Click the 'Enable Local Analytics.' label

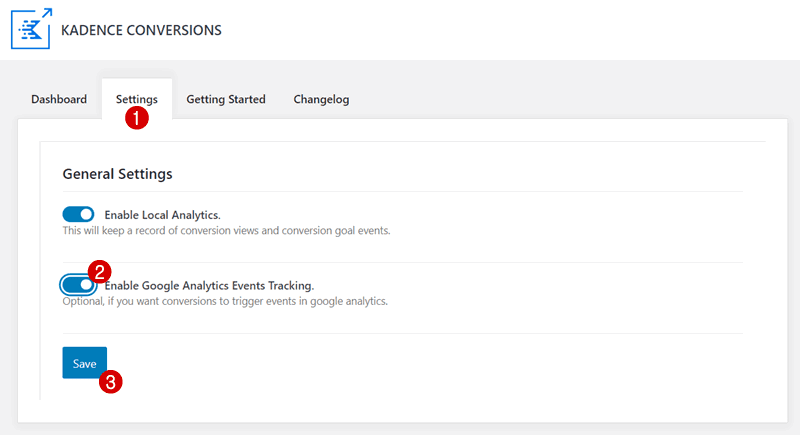tap(162, 215)
